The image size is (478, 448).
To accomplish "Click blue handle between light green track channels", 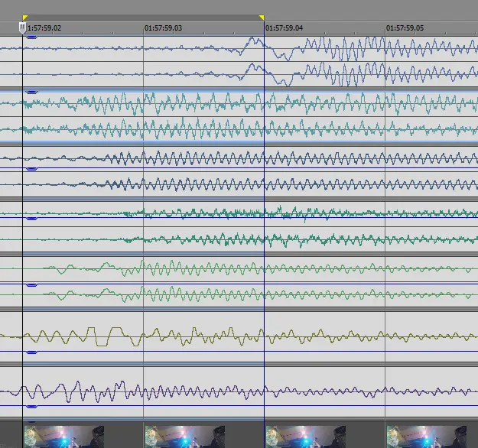I will point(31,284).
